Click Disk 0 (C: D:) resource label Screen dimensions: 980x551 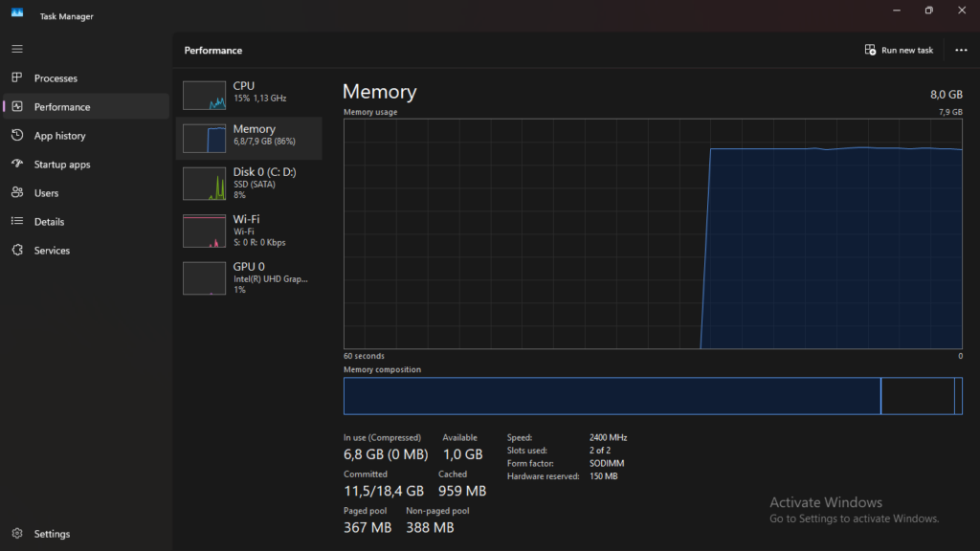pos(264,172)
